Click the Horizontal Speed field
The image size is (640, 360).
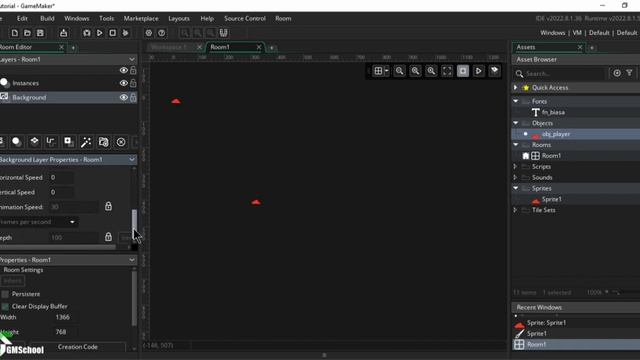[61, 177]
